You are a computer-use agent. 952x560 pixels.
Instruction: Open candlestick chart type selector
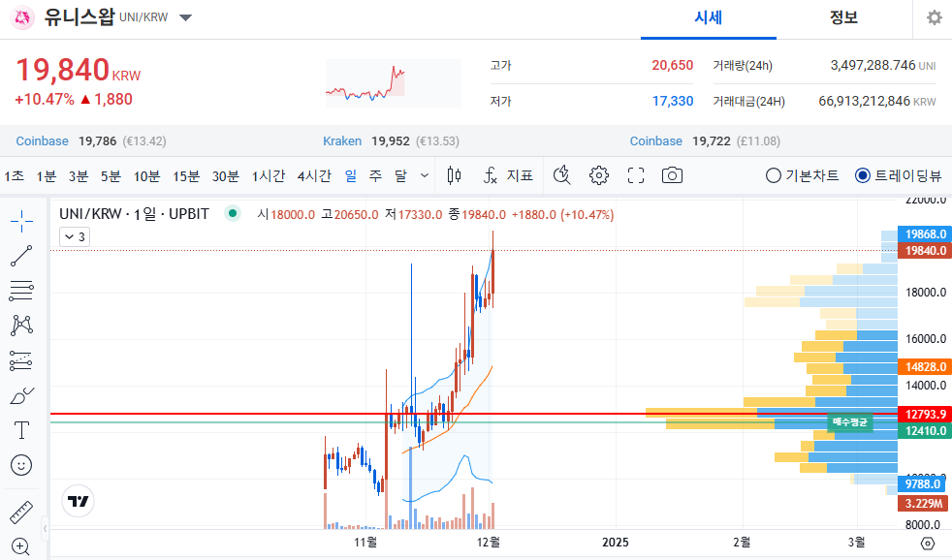(454, 175)
